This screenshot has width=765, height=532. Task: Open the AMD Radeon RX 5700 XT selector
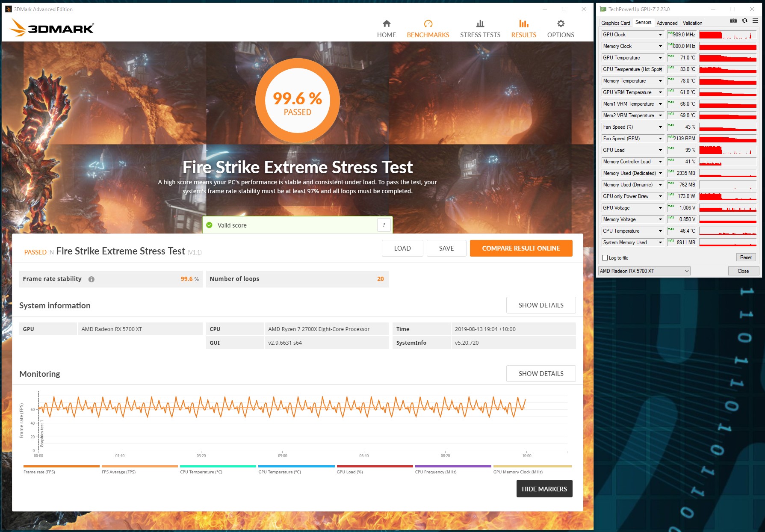click(644, 271)
